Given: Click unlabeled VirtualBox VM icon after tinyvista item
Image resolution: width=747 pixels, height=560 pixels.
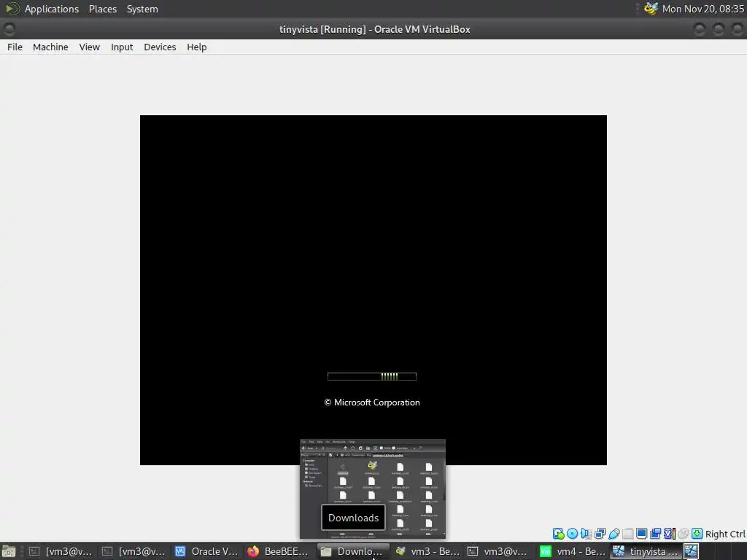Looking at the screenshot, I should tap(692, 551).
